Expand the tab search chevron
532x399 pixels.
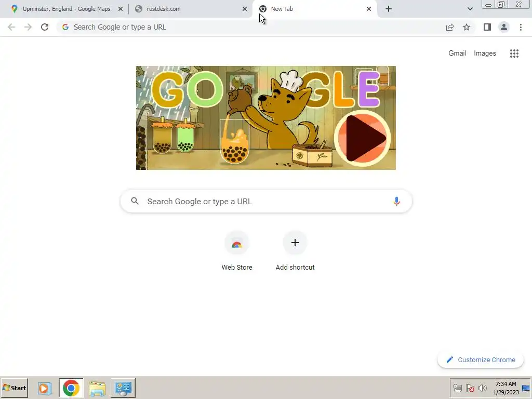click(x=470, y=9)
